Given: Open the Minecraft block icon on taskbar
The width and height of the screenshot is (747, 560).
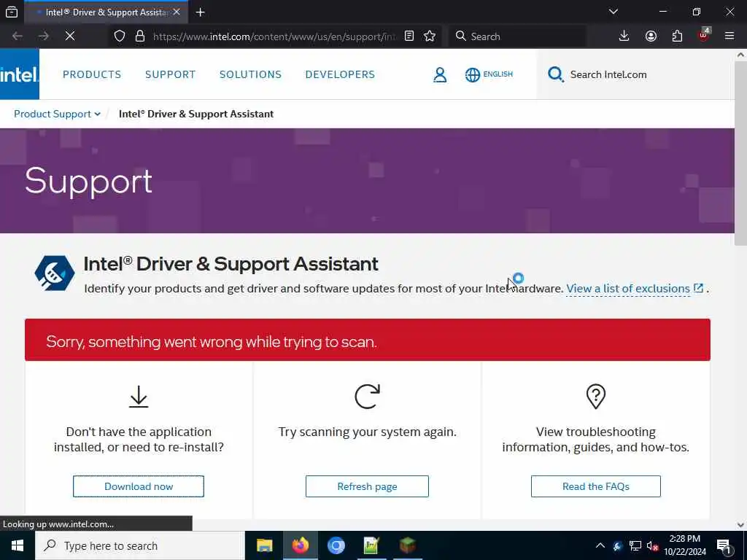Looking at the screenshot, I should [407, 545].
